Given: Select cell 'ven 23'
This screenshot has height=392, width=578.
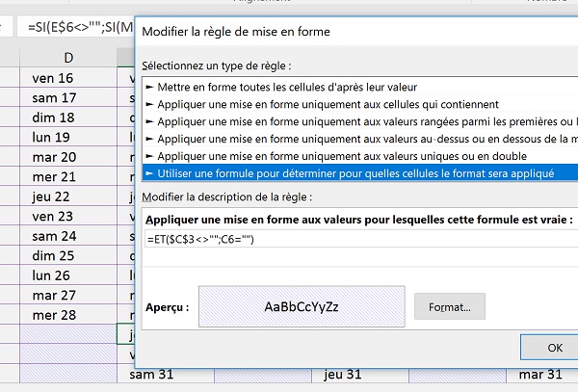Looking at the screenshot, I should click(68, 216).
